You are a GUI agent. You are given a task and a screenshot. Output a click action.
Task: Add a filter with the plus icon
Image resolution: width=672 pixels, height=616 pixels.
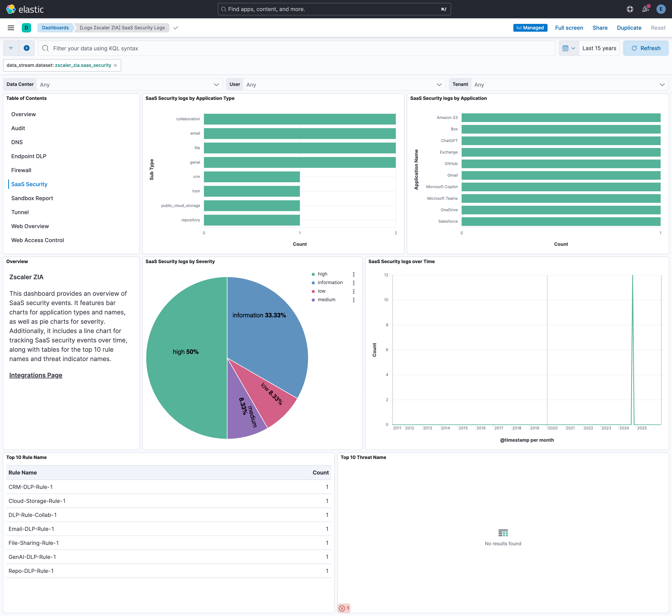27,48
